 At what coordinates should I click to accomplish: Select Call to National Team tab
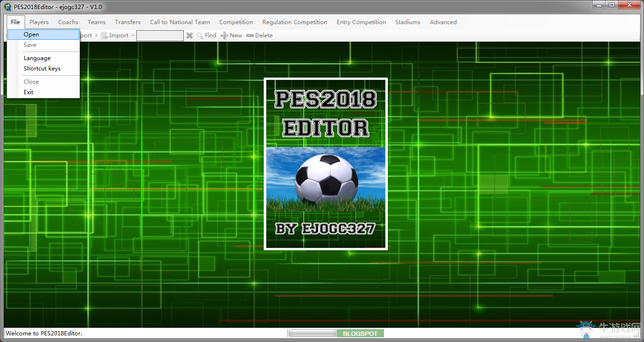[180, 22]
